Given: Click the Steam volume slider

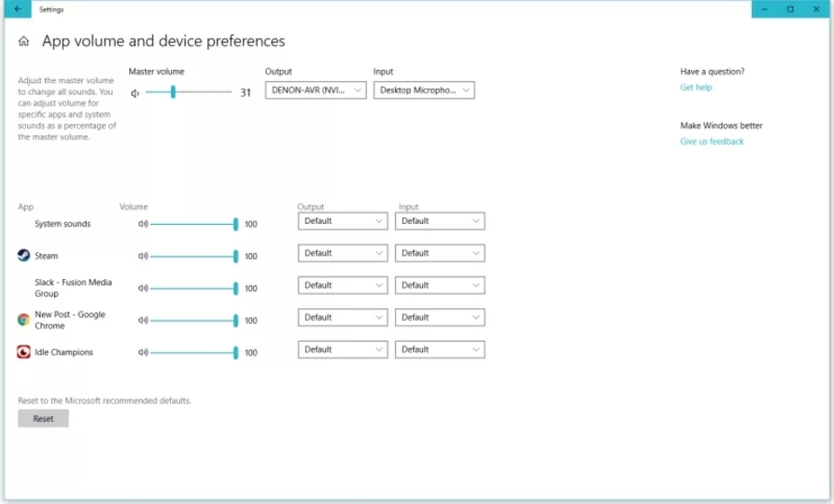Looking at the screenshot, I should pyautogui.click(x=194, y=257).
